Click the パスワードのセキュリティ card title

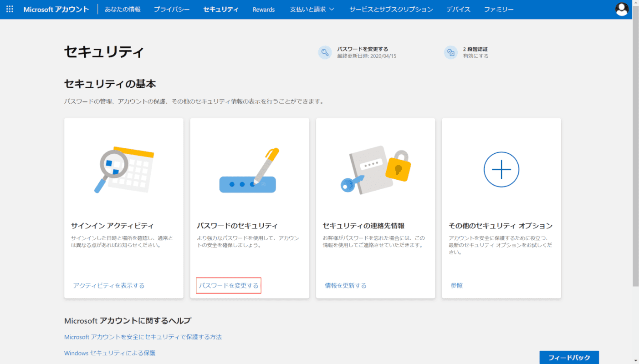coord(237,226)
